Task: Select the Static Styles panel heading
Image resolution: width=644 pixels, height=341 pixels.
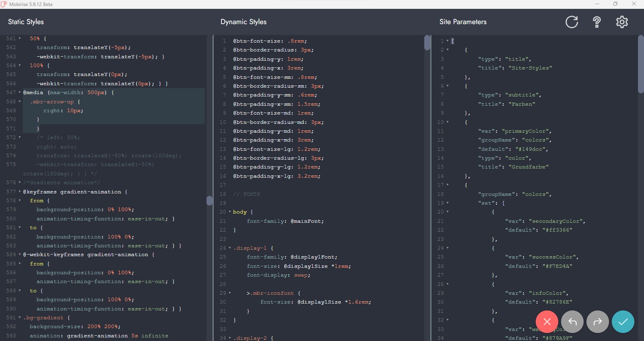Action: [x=26, y=22]
